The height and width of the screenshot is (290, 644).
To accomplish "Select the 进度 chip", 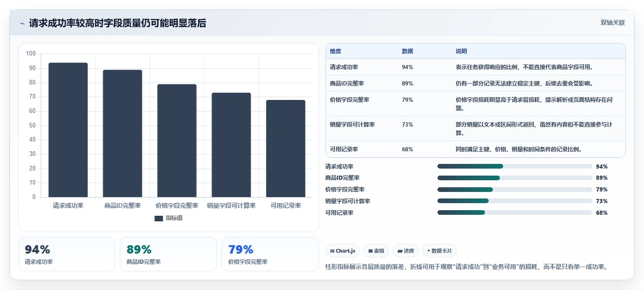I will click(x=406, y=251).
